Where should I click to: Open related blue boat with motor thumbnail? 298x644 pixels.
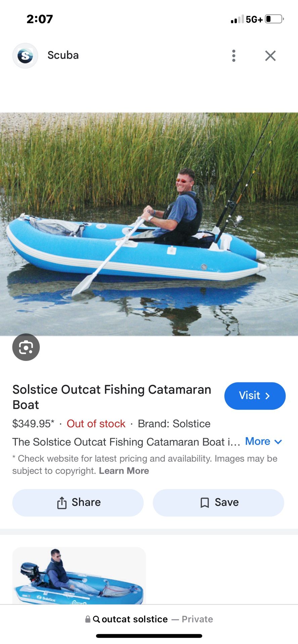tap(79, 576)
